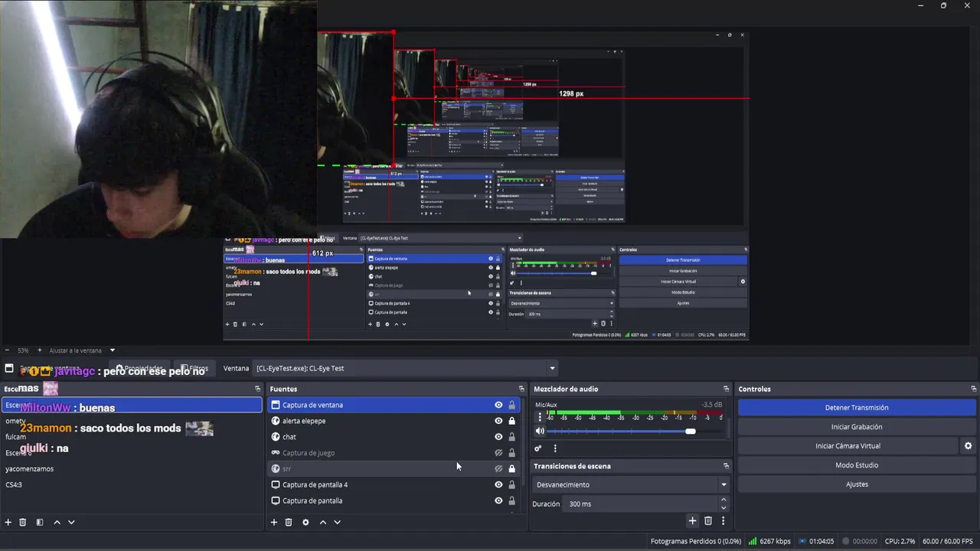Click the CPU: 2.7% status entry
Screen dimensions: 980x551
900,541
